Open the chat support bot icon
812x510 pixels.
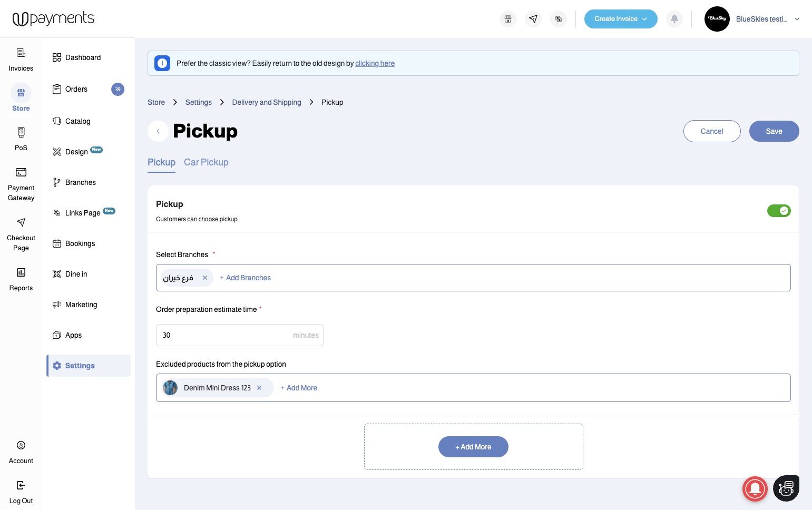point(786,488)
